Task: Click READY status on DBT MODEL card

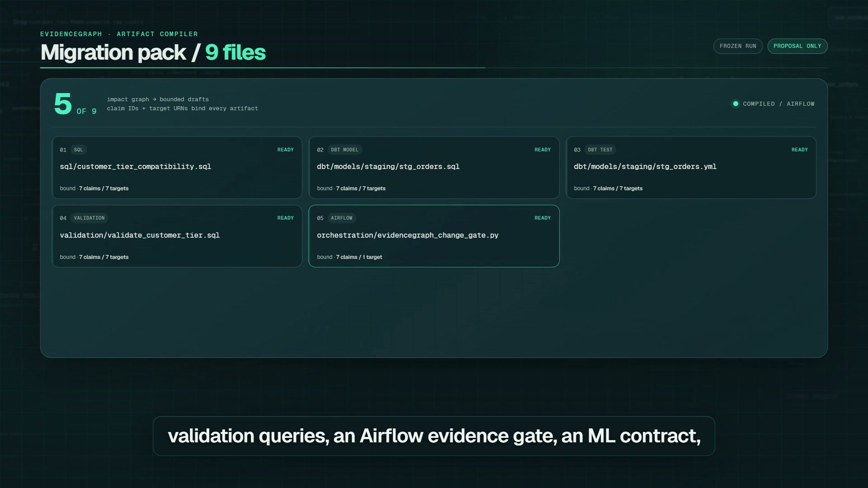Action: coord(542,150)
